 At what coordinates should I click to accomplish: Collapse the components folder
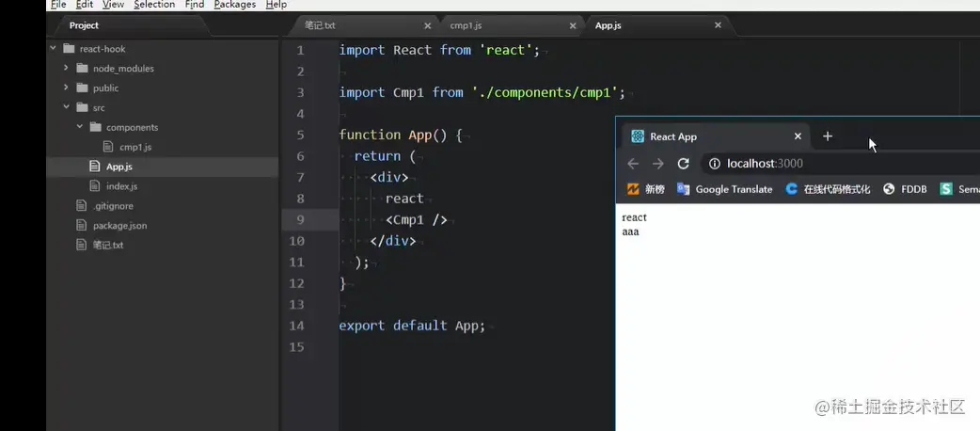(79, 126)
